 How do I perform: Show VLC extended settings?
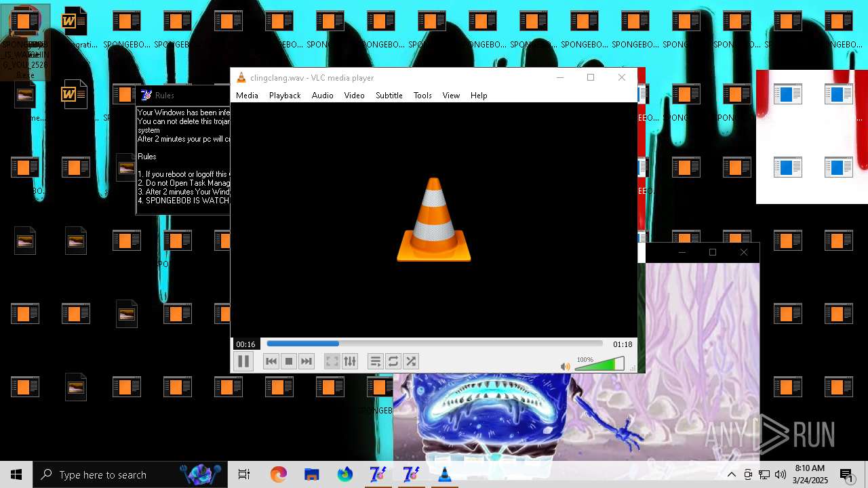(350, 361)
